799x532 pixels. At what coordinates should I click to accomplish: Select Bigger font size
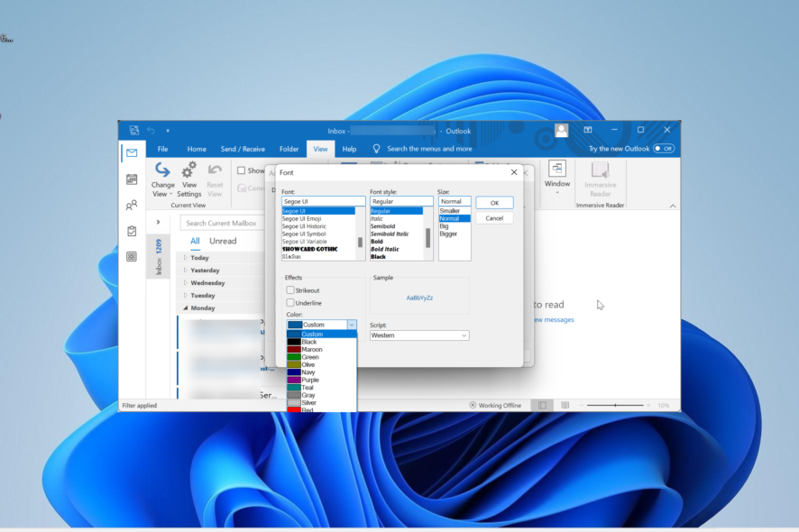tap(454, 234)
